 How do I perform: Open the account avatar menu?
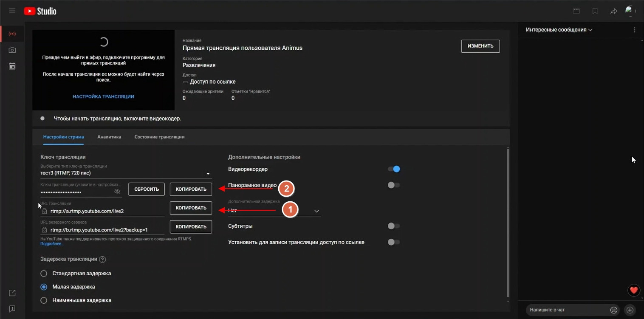[631, 11]
